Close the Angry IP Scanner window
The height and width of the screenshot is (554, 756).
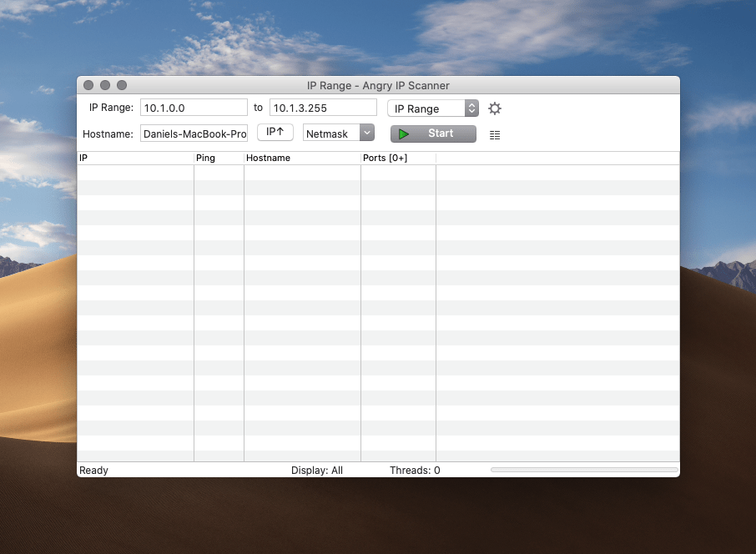88,85
